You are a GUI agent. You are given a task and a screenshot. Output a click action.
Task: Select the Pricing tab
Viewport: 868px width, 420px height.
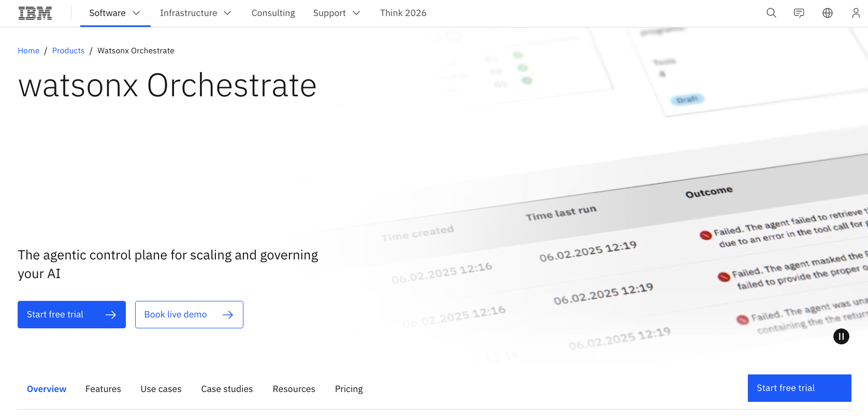click(x=349, y=389)
